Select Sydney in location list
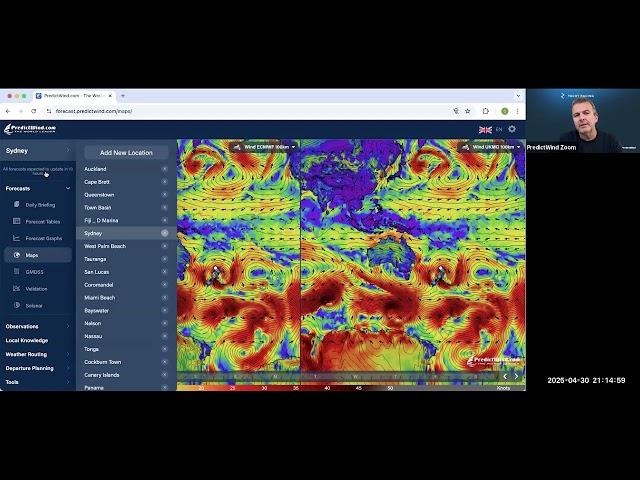 pos(93,233)
